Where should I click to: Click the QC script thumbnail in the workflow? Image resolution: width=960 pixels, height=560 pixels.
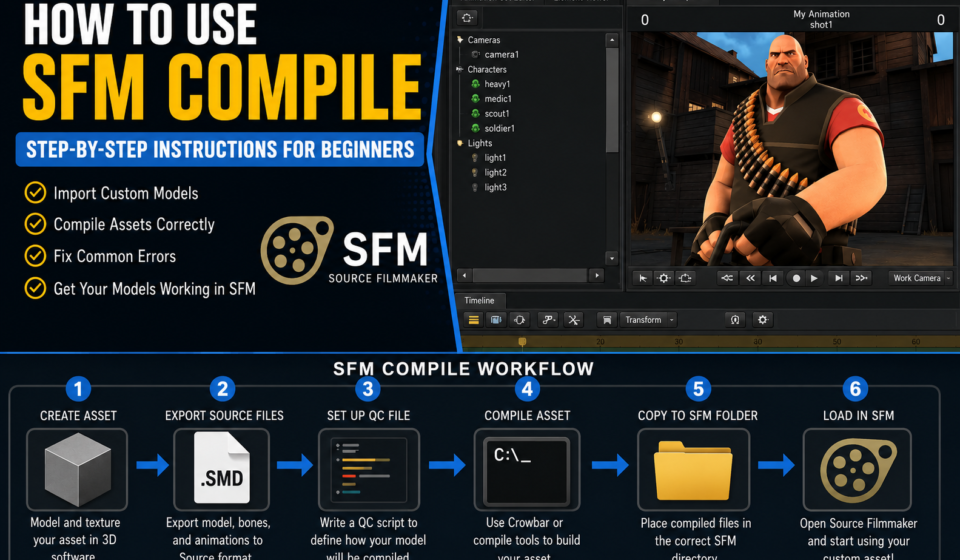point(369,469)
